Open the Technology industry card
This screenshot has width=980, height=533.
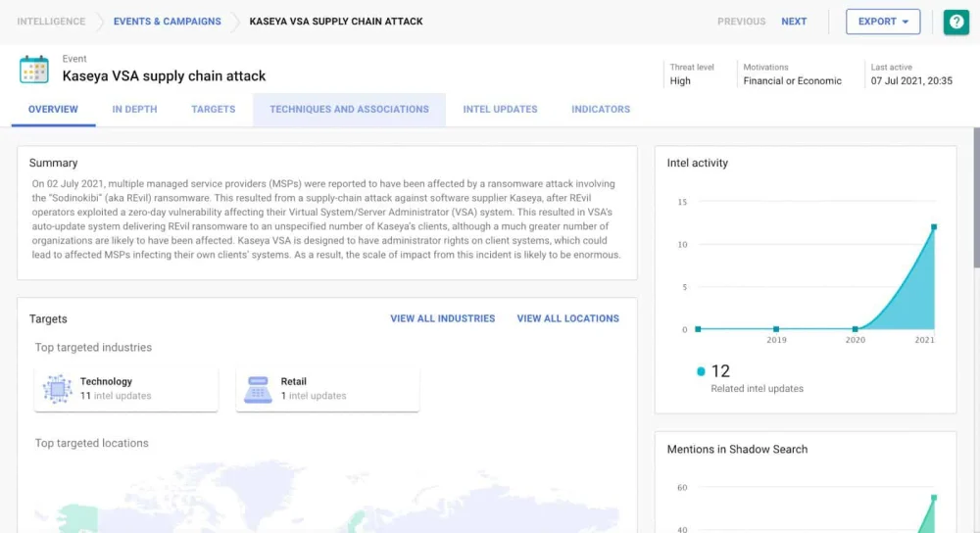(126, 389)
